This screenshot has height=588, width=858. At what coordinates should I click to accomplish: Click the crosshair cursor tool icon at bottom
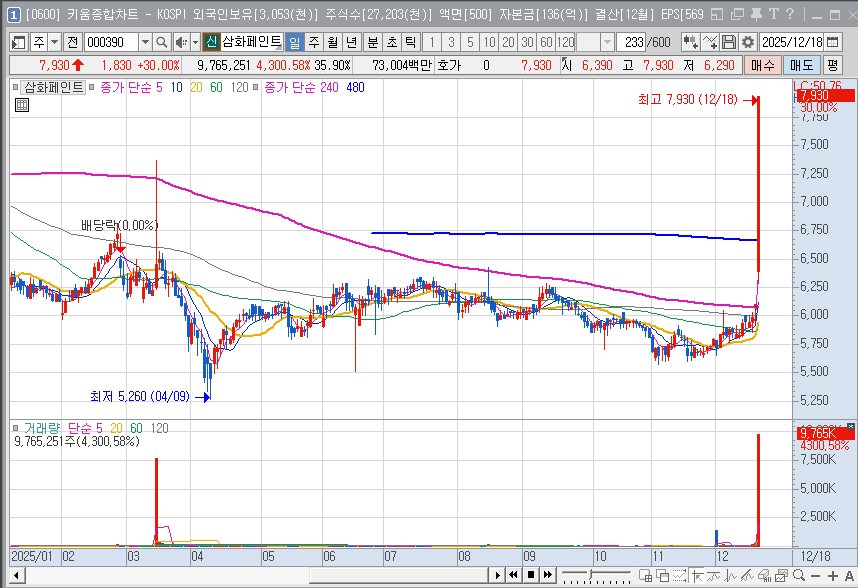click(697, 575)
